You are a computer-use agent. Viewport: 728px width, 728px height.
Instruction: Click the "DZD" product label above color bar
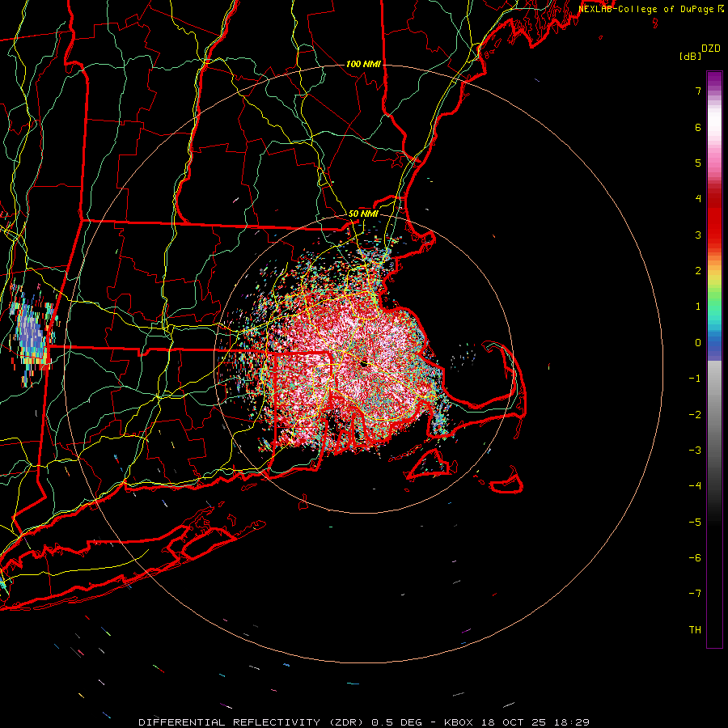click(x=711, y=49)
